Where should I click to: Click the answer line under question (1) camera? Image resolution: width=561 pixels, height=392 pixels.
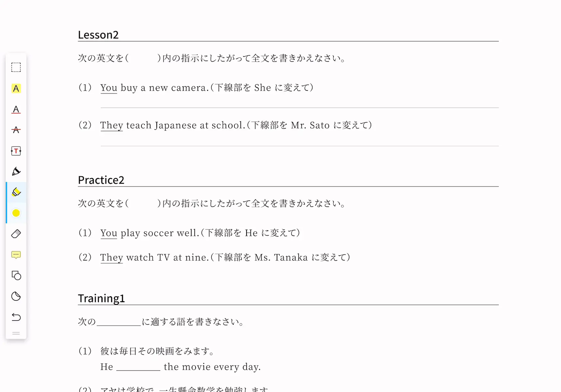click(299, 107)
